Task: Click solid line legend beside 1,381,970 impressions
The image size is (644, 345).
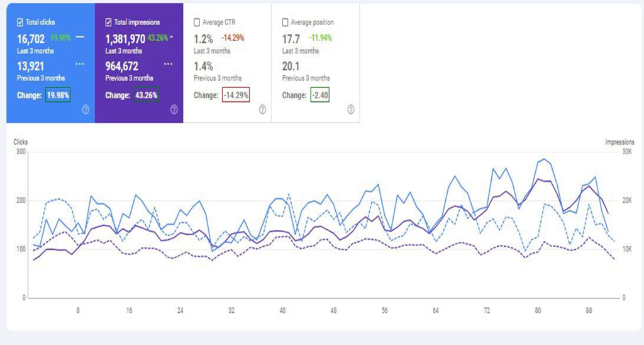Action: 172,37
